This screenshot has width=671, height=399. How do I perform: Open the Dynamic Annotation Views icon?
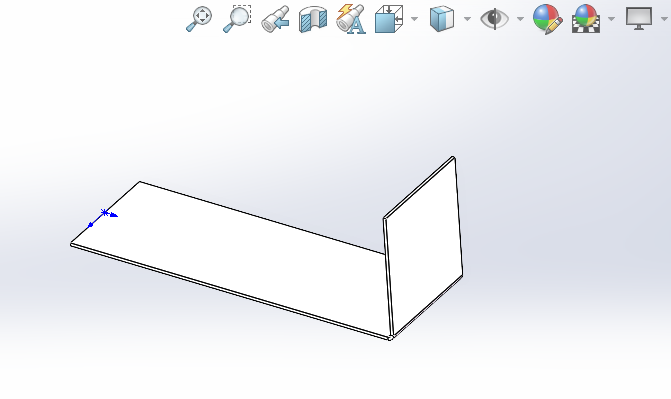point(350,19)
